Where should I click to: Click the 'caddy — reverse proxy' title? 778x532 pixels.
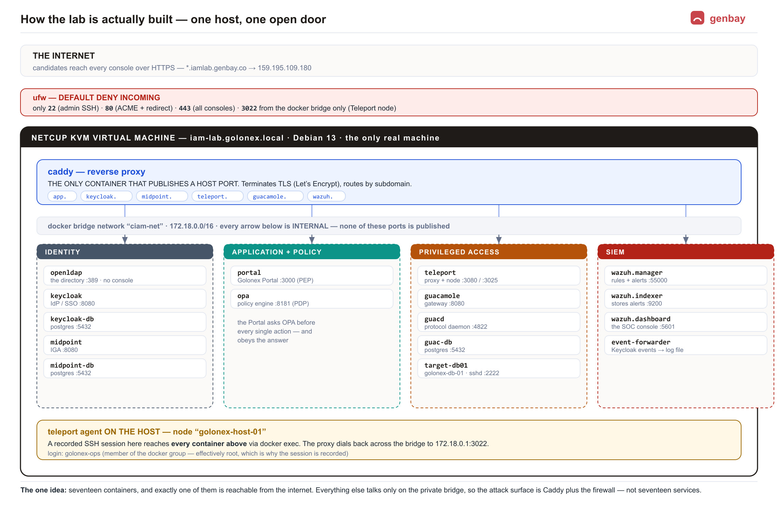pos(97,172)
